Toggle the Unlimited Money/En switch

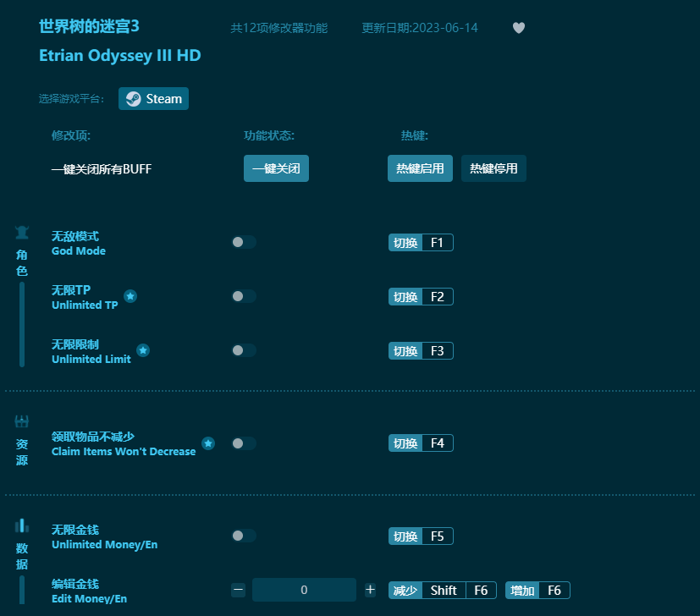pos(244,536)
